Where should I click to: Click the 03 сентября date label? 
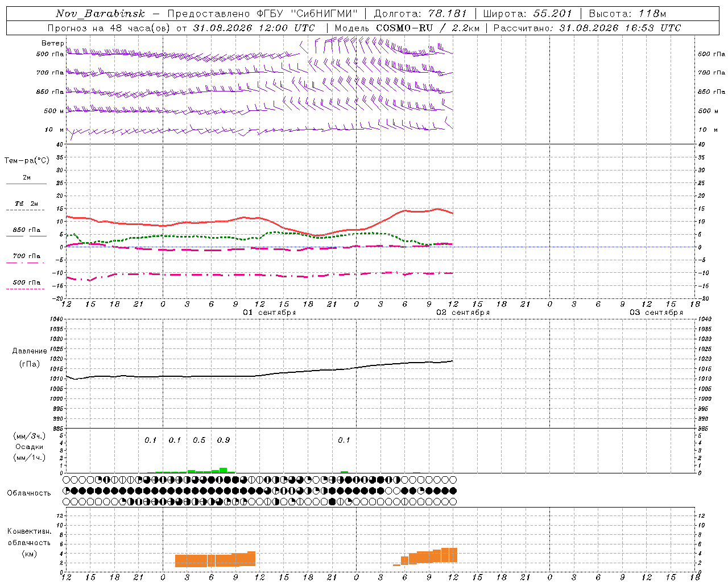coord(656,312)
